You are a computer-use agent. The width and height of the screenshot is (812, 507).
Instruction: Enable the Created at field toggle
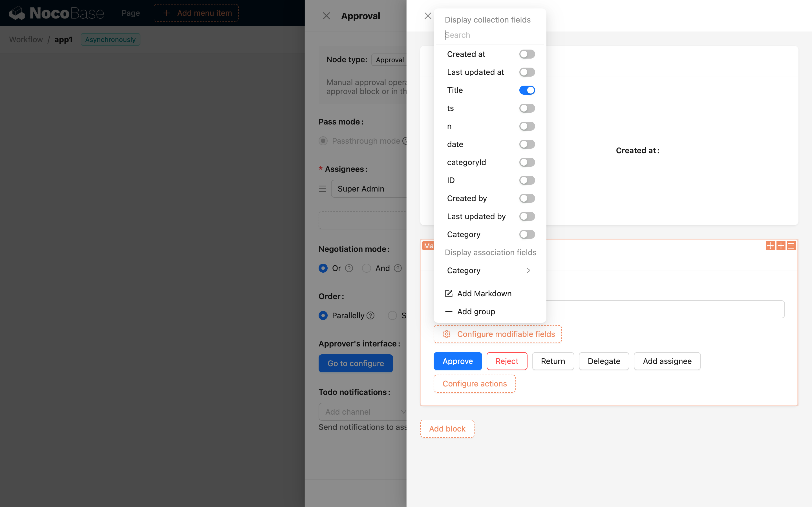point(527,54)
